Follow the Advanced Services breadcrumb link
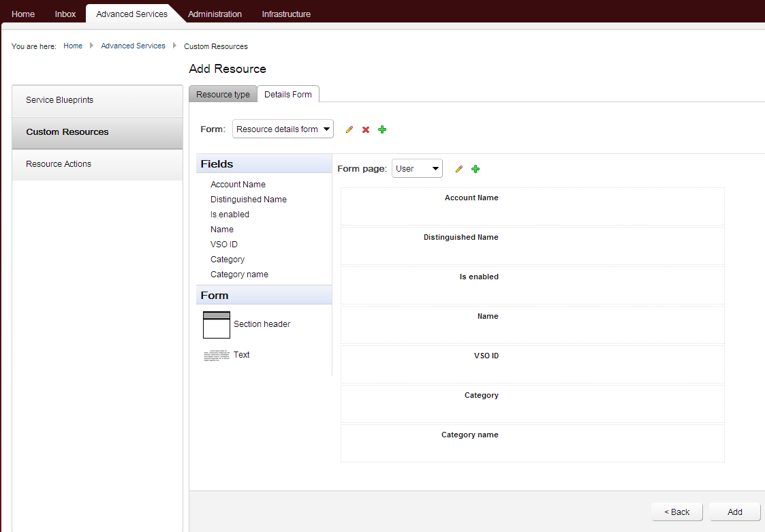765x532 pixels. 133,46
